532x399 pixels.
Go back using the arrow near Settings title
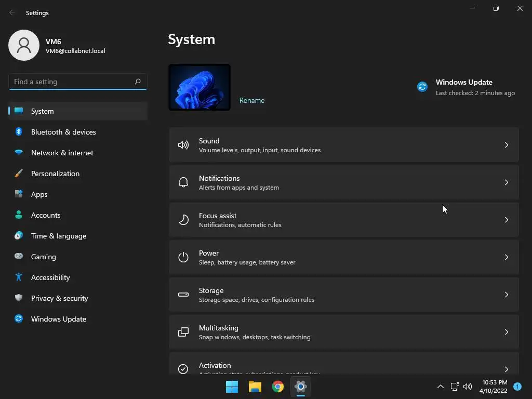coord(12,12)
